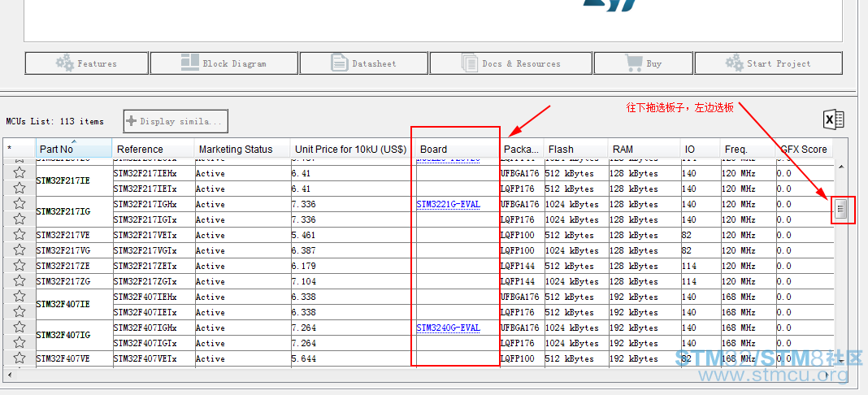Click MCUs List: 113 items label

point(54,121)
